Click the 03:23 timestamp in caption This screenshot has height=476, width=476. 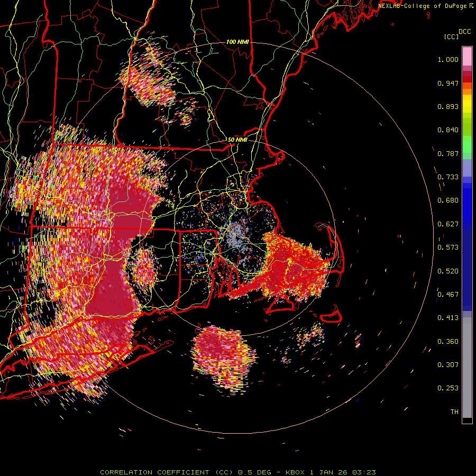tap(364, 472)
